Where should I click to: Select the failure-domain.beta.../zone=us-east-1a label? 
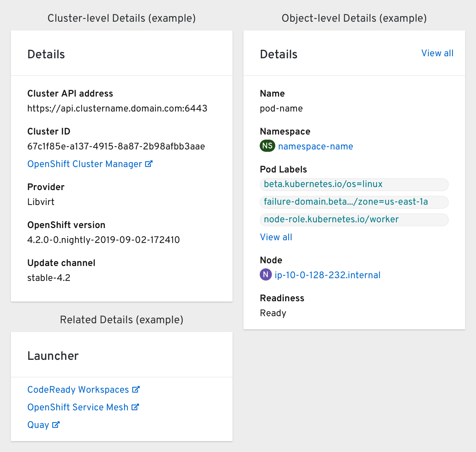[354, 202]
